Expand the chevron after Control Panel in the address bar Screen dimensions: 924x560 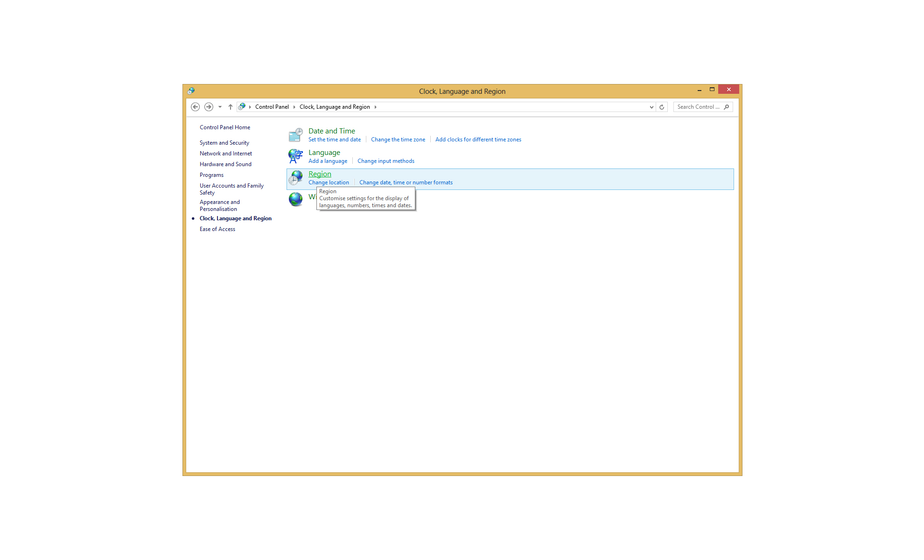pyautogui.click(x=294, y=107)
